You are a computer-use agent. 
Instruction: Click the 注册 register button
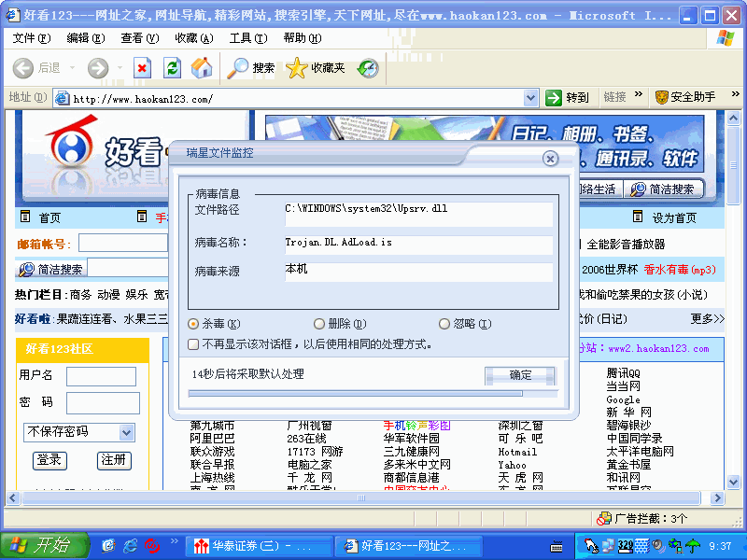click(x=114, y=460)
